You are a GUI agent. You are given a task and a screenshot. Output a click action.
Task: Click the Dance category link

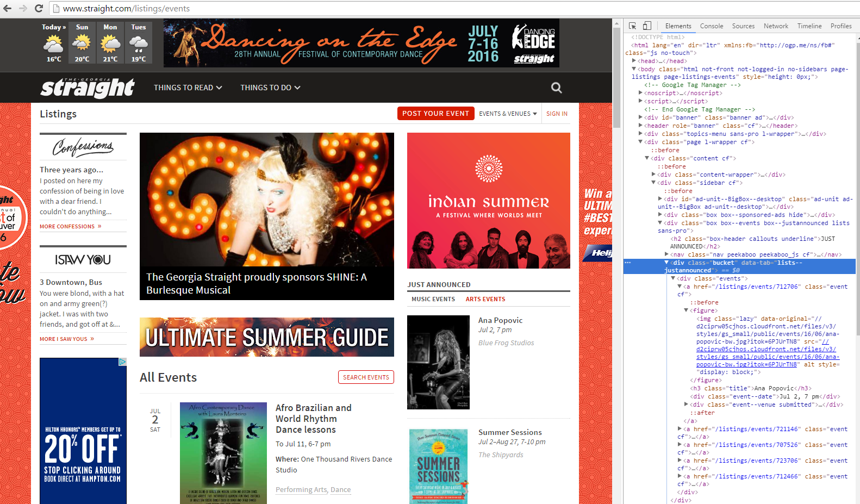340,490
